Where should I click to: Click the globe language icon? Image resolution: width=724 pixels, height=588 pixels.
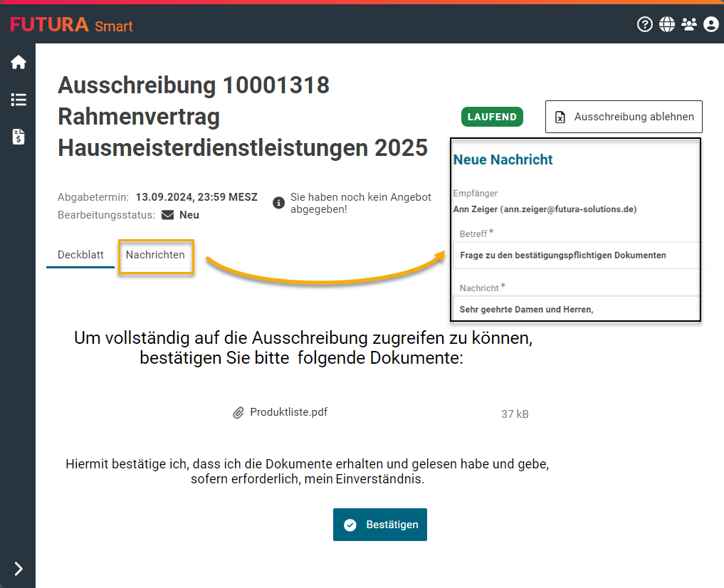(667, 25)
